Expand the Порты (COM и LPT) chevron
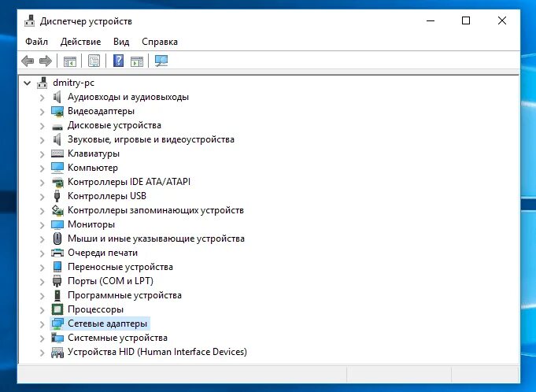Viewport: 536px width, 392px height. (42, 282)
